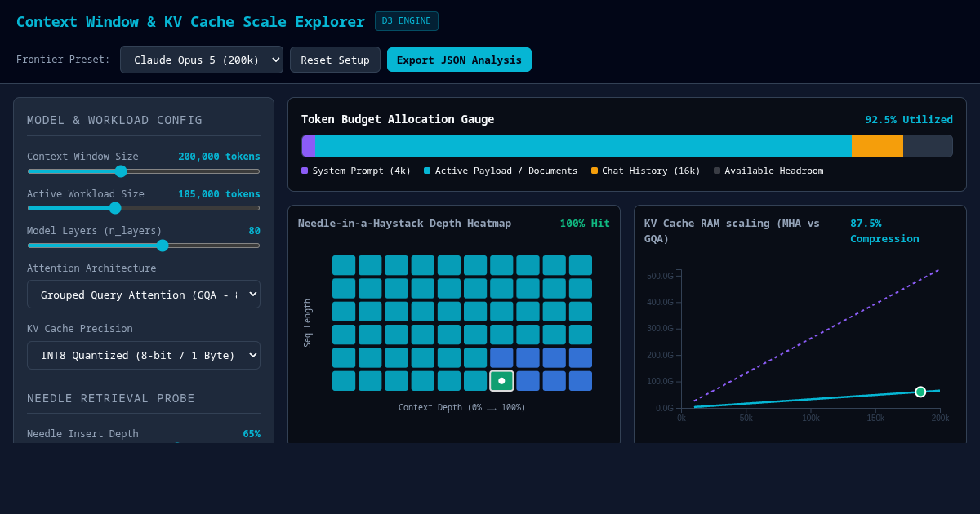
Task: Click the green needle cell in heatmap
Action: pos(501,381)
